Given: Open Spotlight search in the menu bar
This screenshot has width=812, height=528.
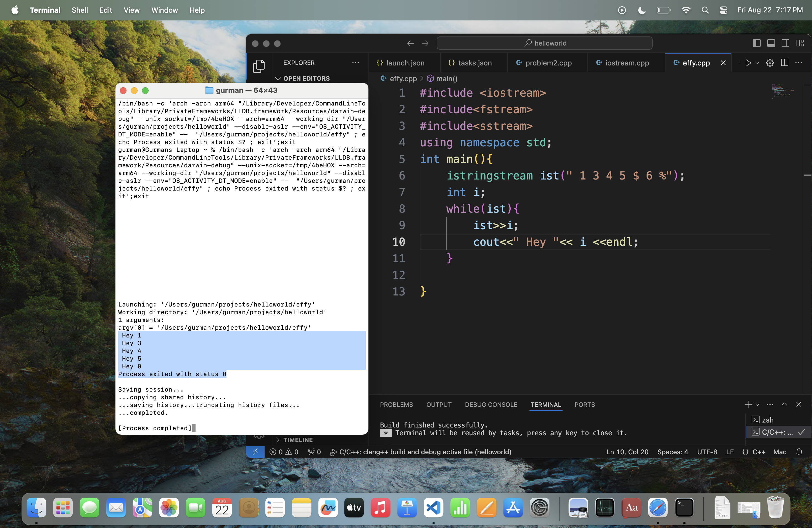Looking at the screenshot, I should pos(705,10).
